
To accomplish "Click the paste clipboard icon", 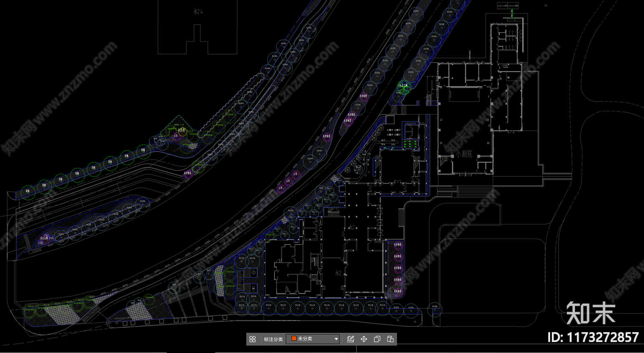I will pos(390,339).
